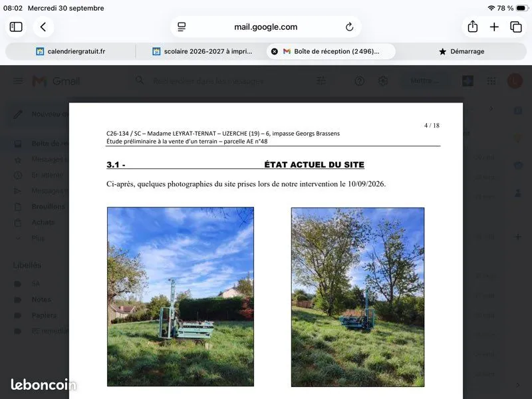Click the right site photo with trees
The image size is (532, 399).
coord(358,297)
